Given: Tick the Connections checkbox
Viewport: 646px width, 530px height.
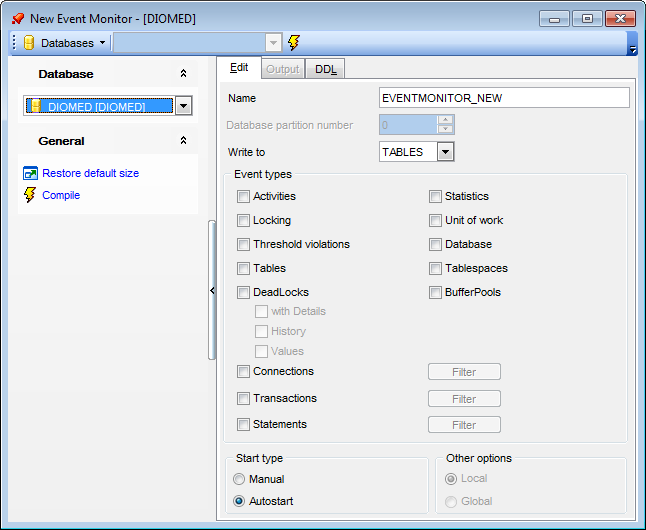Looking at the screenshot, I should tap(243, 372).
